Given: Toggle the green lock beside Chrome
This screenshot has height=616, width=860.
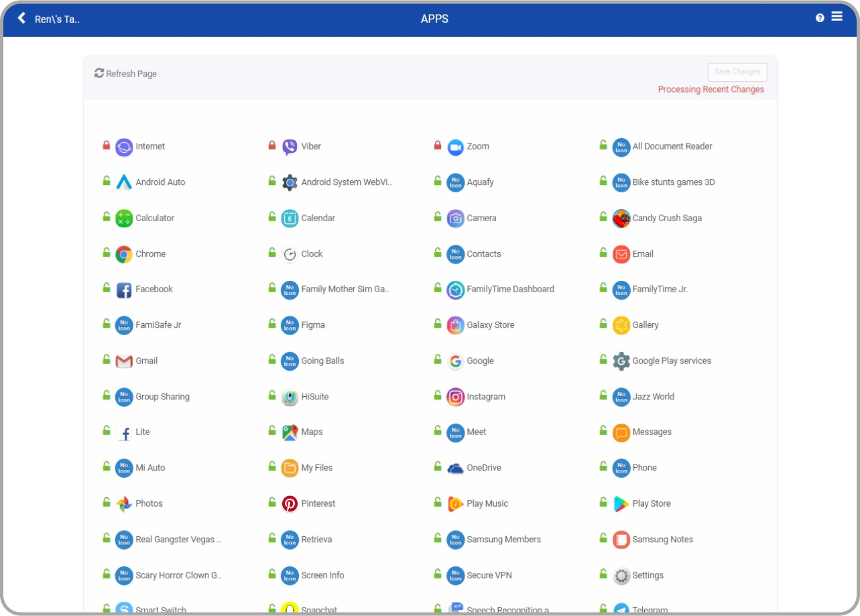Looking at the screenshot, I should (x=106, y=252).
